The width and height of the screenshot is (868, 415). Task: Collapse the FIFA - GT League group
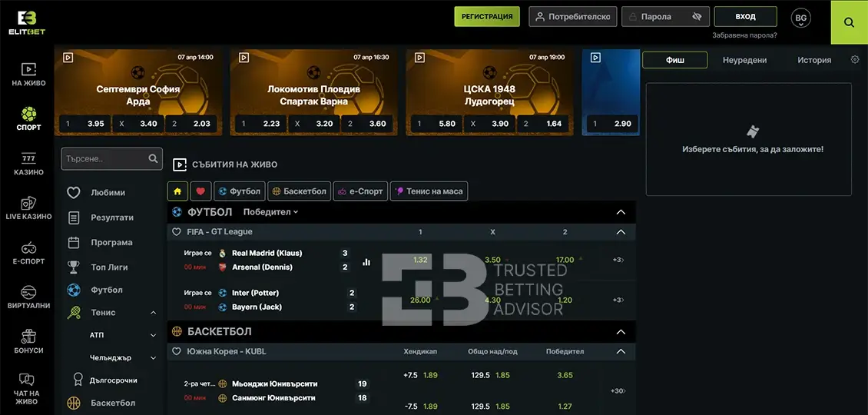point(621,232)
